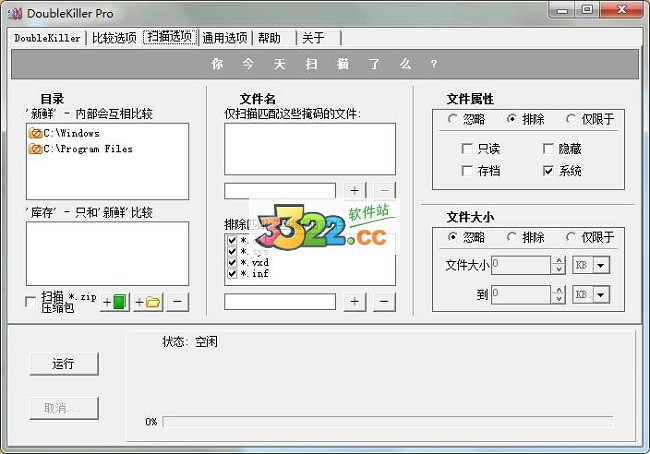Click inside the include masks list box
Viewport: 650px width, 454px height.
(310, 149)
